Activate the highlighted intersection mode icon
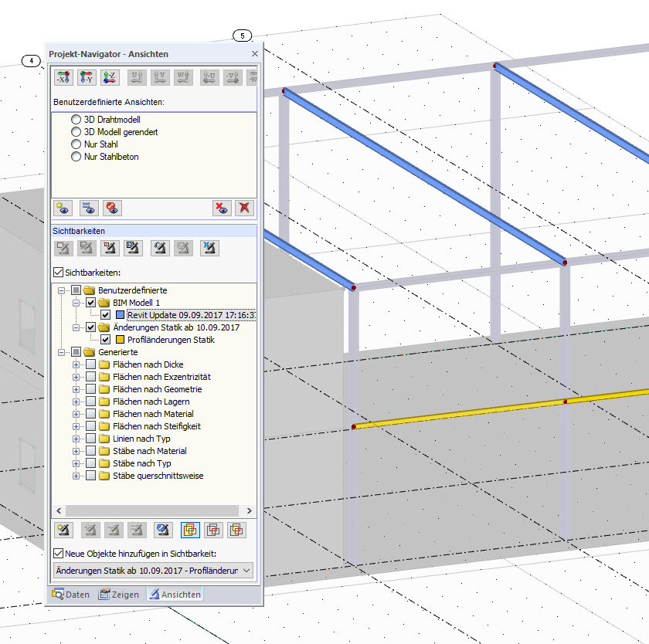This screenshot has width=649, height=644. 189,530
